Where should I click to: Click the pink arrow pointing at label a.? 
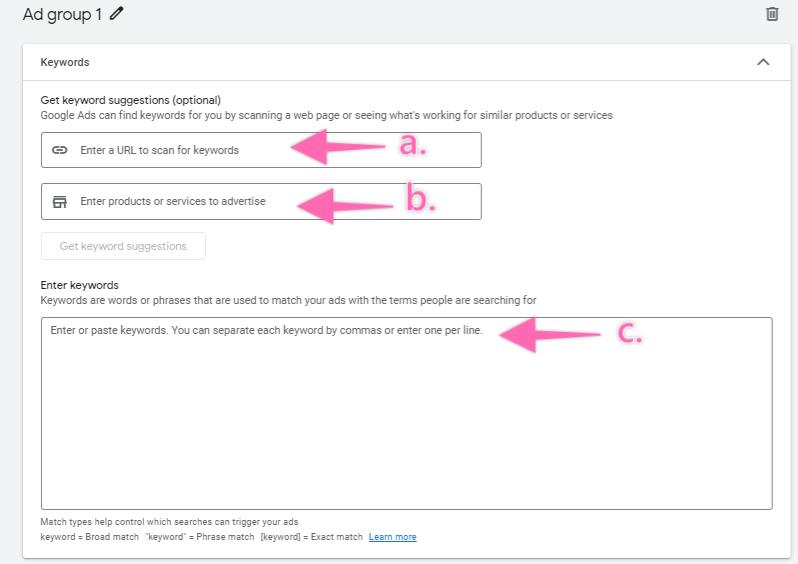(x=338, y=147)
